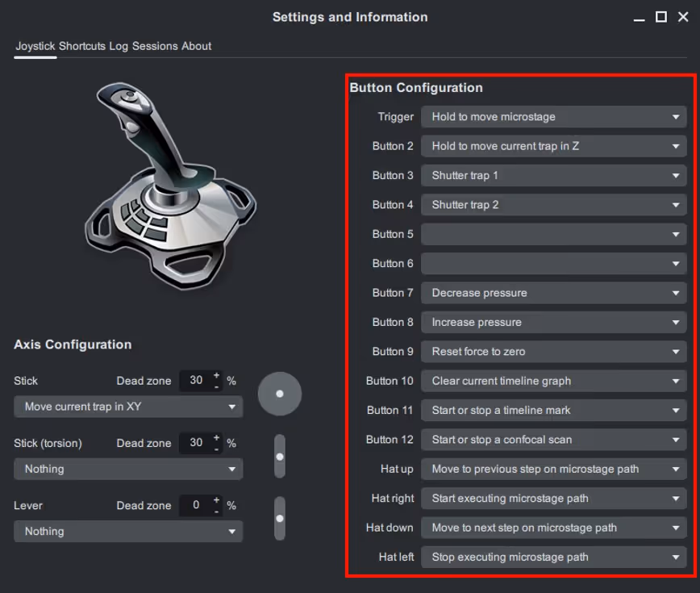Click the Stick (torsion) vertical position indicator
Viewport: 700px width, 593px height.
point(280,457)
